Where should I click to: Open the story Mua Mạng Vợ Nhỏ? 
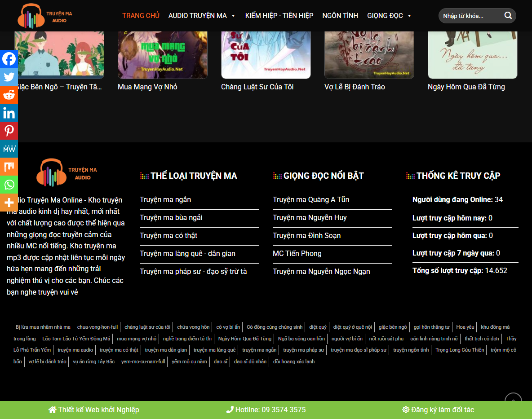[x=147, y=87]
